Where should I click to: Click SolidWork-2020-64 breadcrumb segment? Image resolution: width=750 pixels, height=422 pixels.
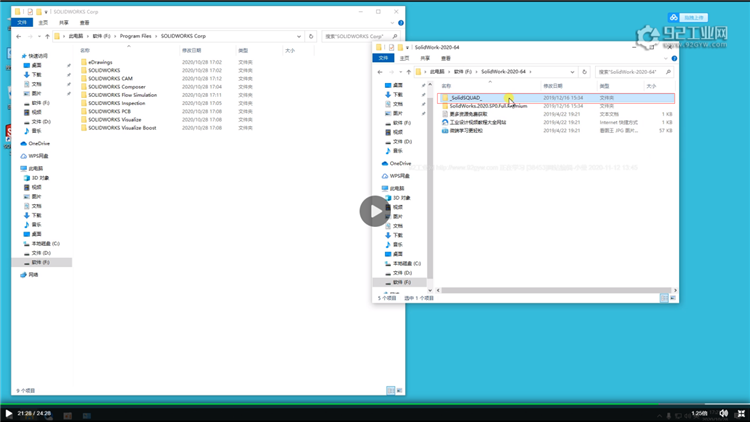tap(503, 72)
